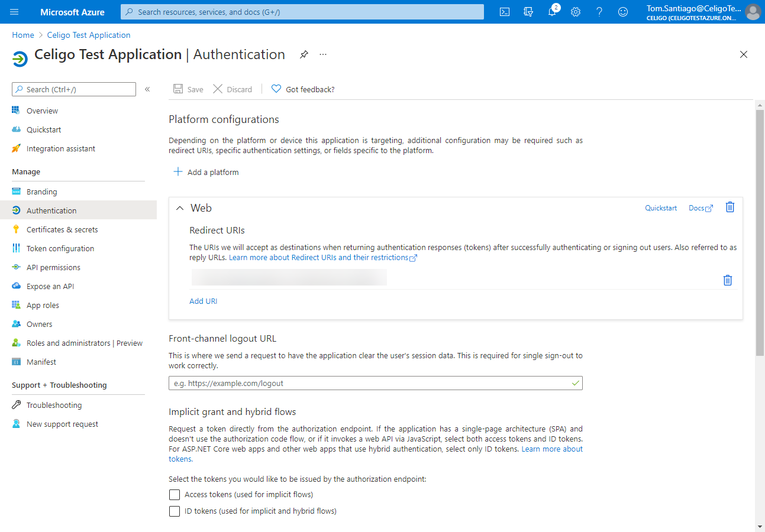765x532 pixels.
Task: Delete the redirect URI row trash icon
Action: click(x=728, y=280)
